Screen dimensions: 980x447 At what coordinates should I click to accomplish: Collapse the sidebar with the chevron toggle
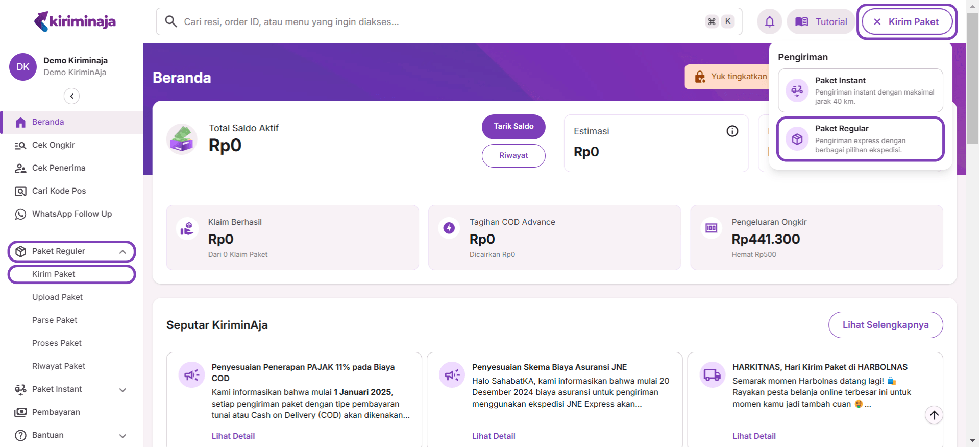click(71, 96)
